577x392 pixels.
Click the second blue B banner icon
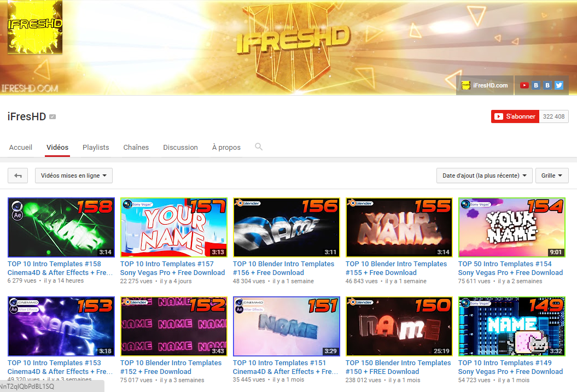coord(547,85)
